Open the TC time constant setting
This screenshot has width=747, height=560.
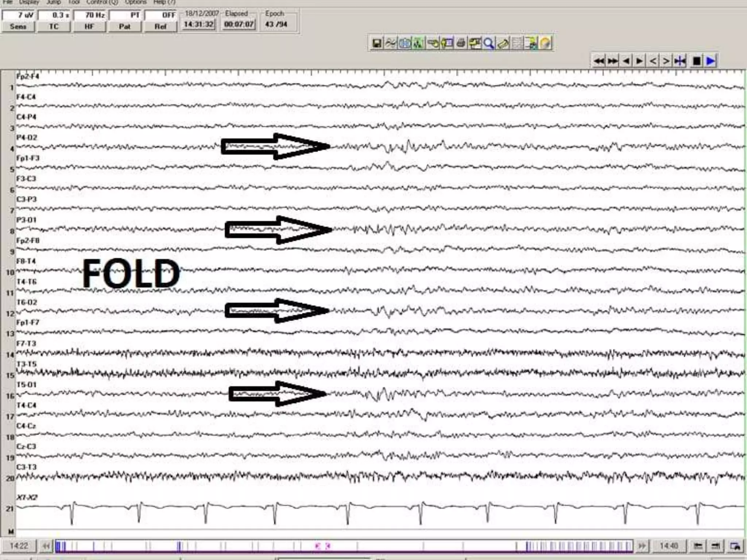54,27
